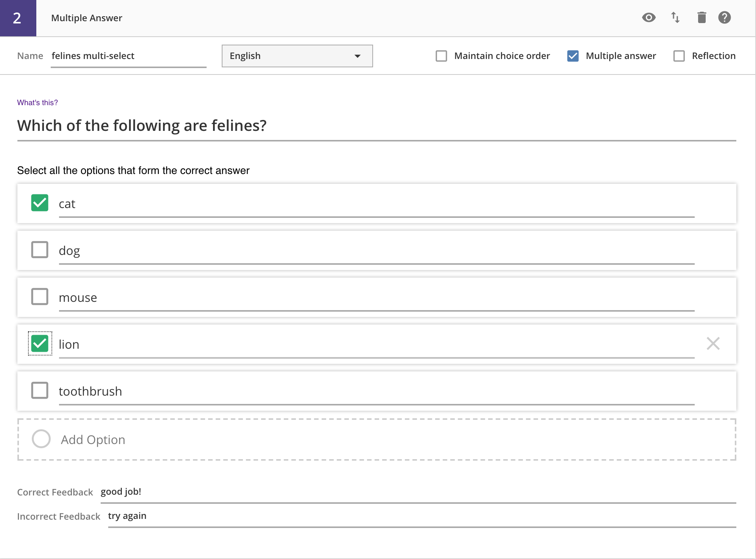Edit the Correct Feedback field
The image size is (756, 559).
[418, 492]
